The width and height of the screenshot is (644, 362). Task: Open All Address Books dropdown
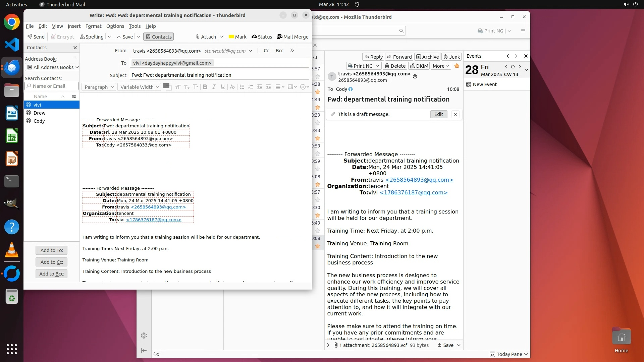point(52,67)
